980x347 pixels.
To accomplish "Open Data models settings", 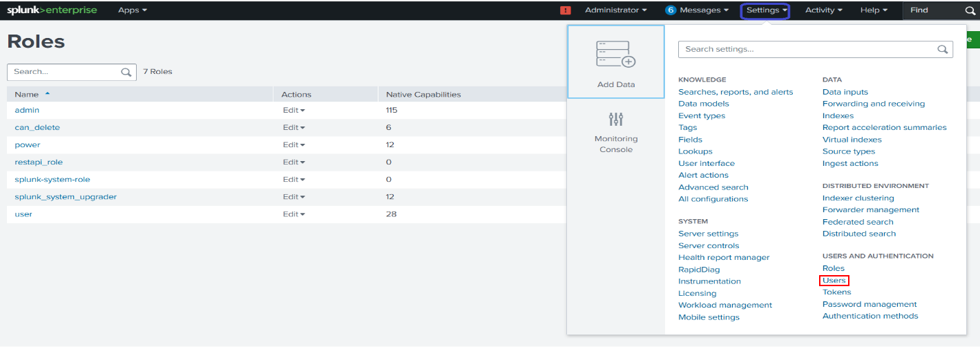I will [x=704, y=104].
